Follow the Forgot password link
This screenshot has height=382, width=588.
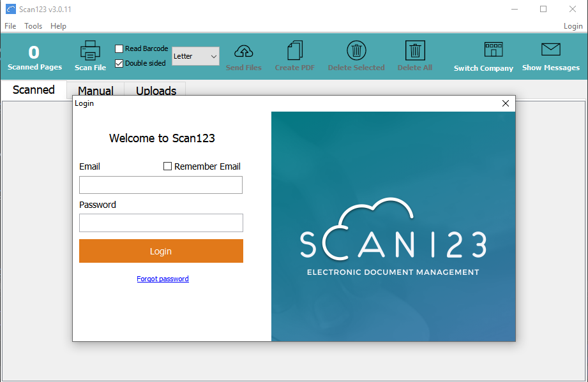pos(163,279)
